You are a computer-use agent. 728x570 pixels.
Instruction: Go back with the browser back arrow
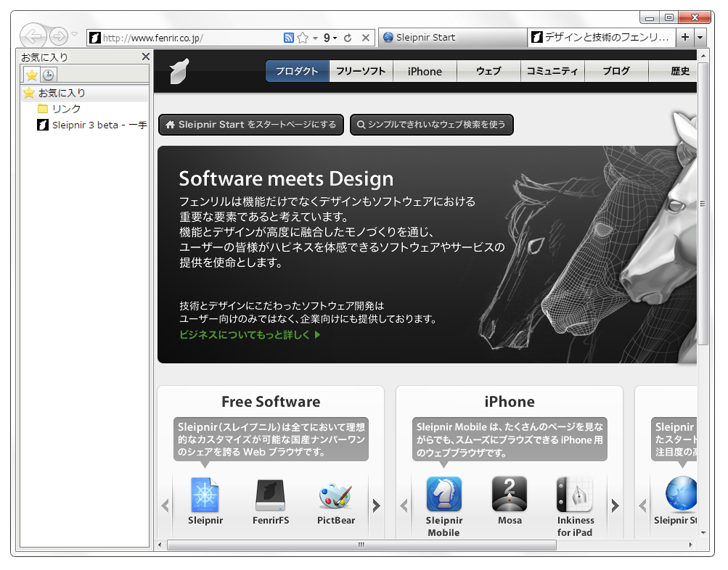tap(33, 36)
